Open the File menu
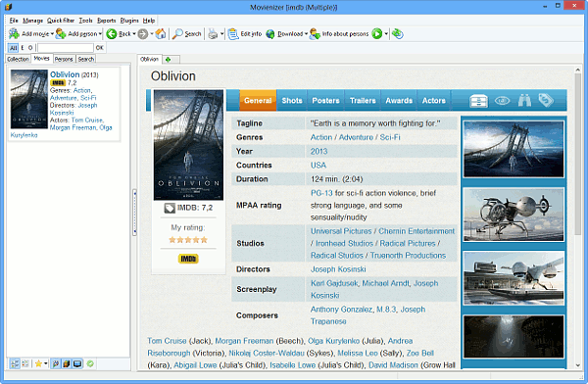 (x=14, y=21)
